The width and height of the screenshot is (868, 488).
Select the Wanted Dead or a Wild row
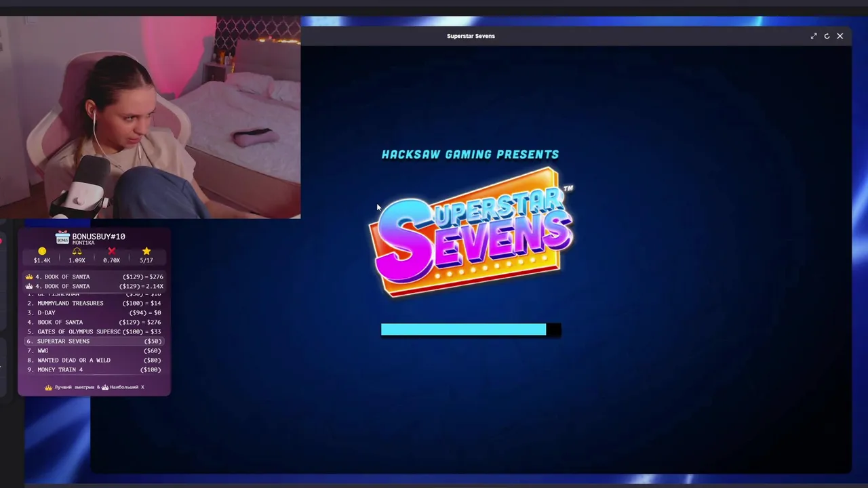[x=94, y=360]
